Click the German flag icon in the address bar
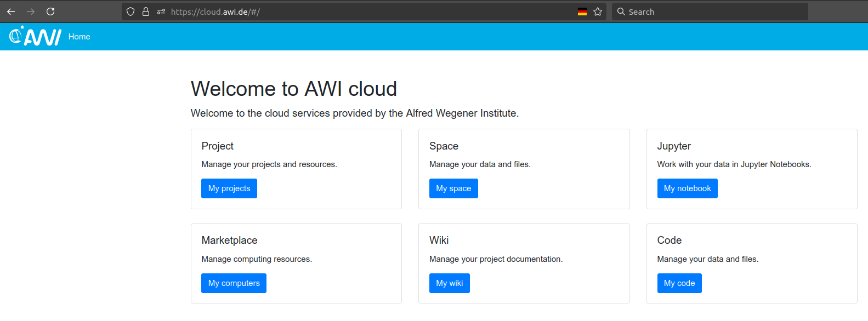 coord(582,12)
